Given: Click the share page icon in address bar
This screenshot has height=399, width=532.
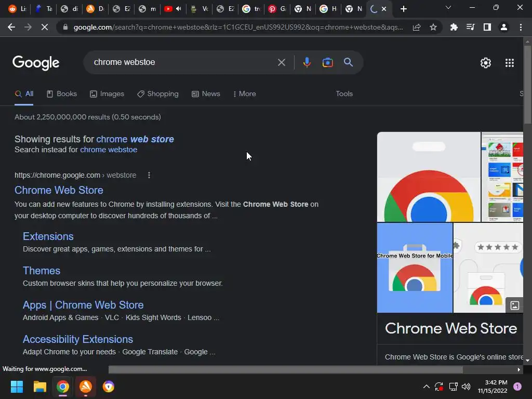Looking at the screenshot, I should (417, 27).
